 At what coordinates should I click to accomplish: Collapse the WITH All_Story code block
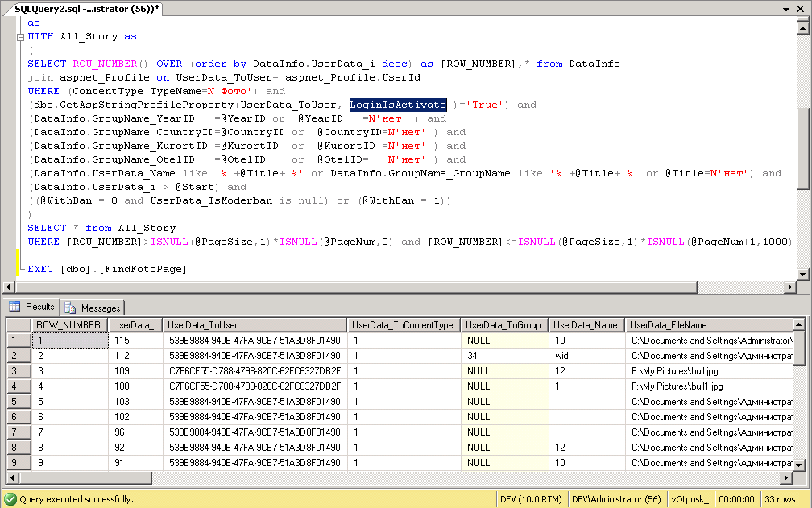(x=21, y=37)
